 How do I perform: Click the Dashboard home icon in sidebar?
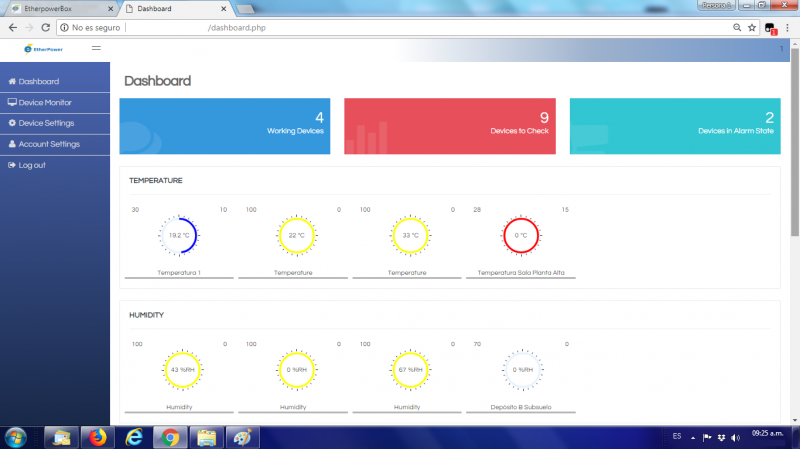pos(12,81)
